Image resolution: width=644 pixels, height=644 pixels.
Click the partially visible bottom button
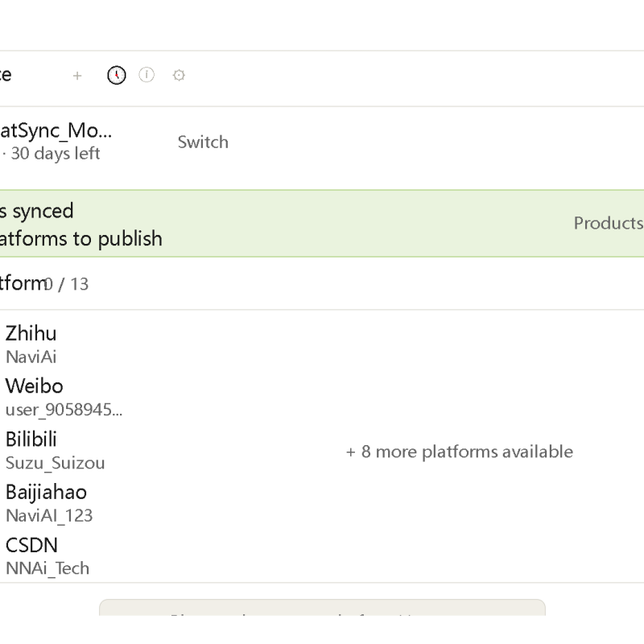click(323, 608)
